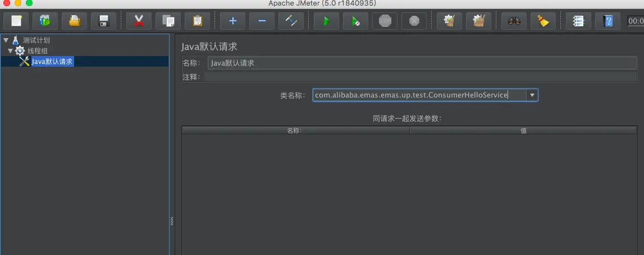This screenshot has width=644, height=255.
Task: Save the test plan via the floppy disk icon
Action: 103,21
